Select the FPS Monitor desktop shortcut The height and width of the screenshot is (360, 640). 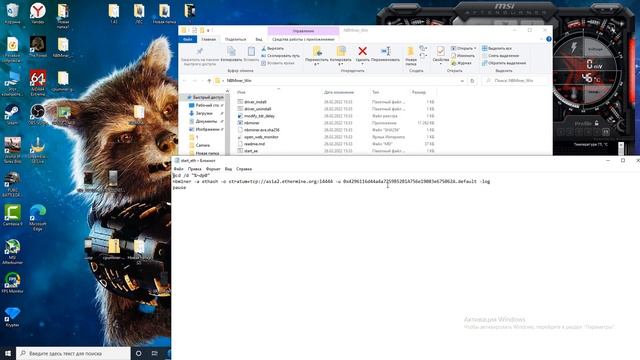12,282
